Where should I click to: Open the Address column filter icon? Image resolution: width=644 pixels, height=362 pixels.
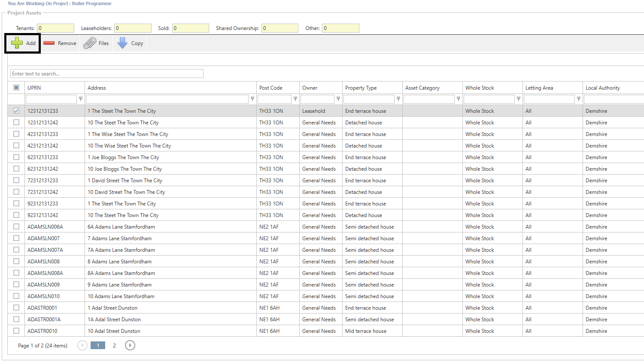[x=252, y=99]
